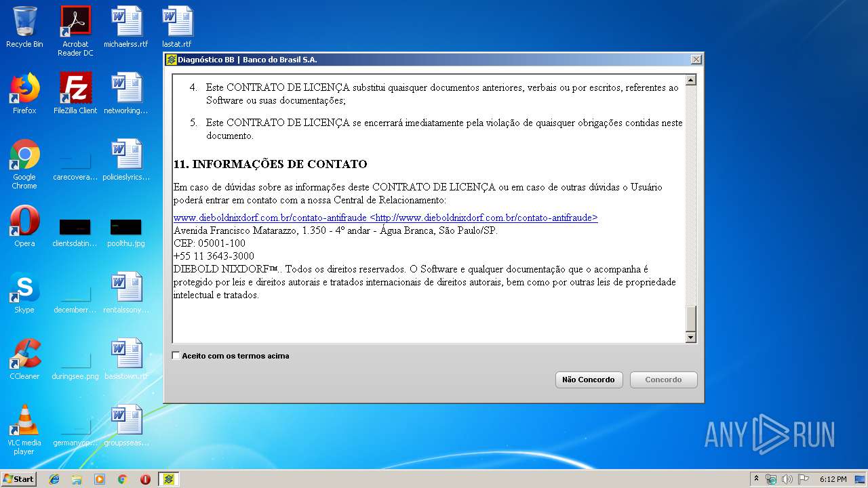Click the 'CEP: 05001-100' line
868x488 pixels.
tap(210, 243)
